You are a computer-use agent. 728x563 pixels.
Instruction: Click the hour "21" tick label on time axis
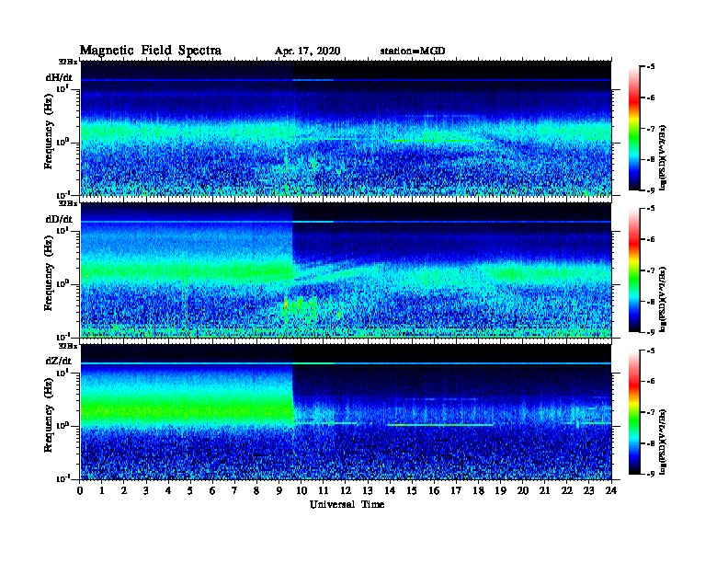[544, 490]
